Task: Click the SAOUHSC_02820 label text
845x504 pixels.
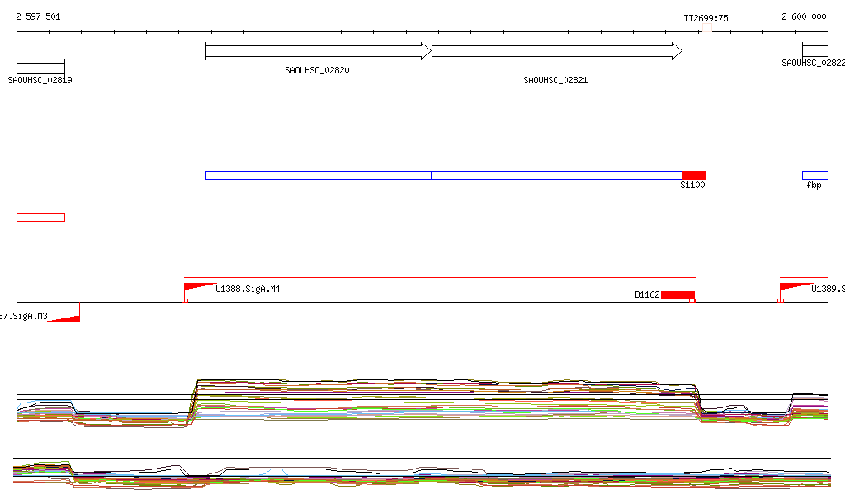Action: click(x=317, y=71)
